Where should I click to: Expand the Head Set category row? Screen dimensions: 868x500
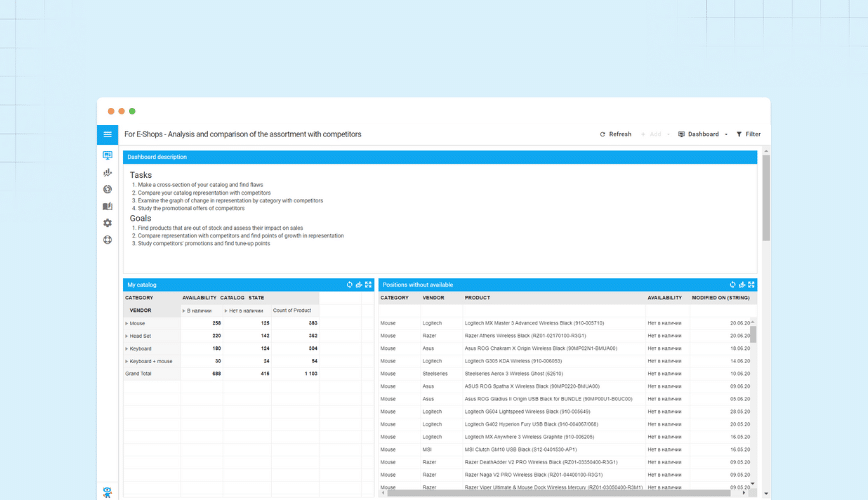coord(127,336)
